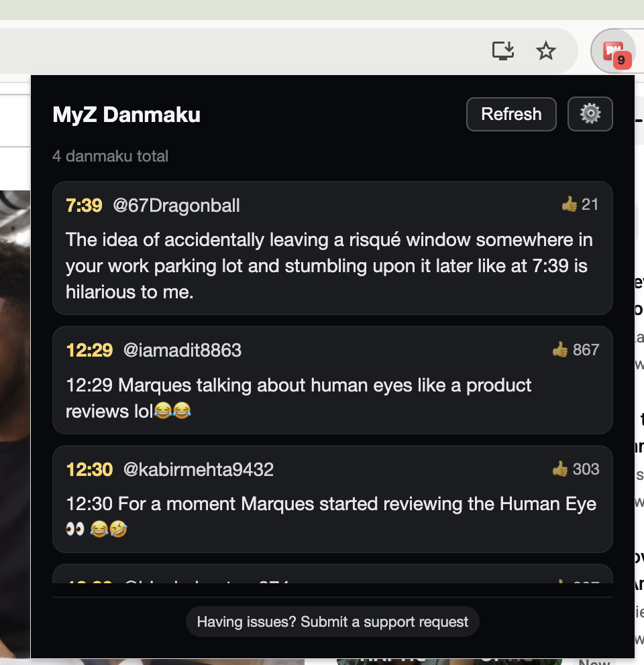Image resolution: width=644 pixels, height=665 pixels.
Task: Click the thumbs-up on @67Dragonball's danmaku
Action: click(x=571, y=204)
